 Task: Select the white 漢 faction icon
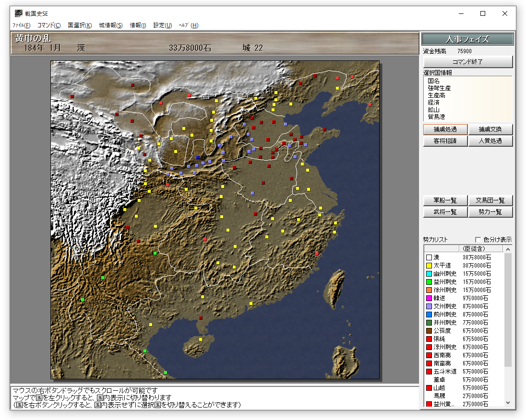click(x=429, y=257)
